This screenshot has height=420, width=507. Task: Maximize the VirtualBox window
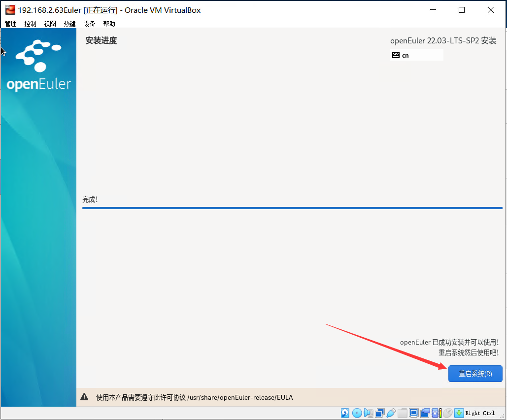pos(462,10)
